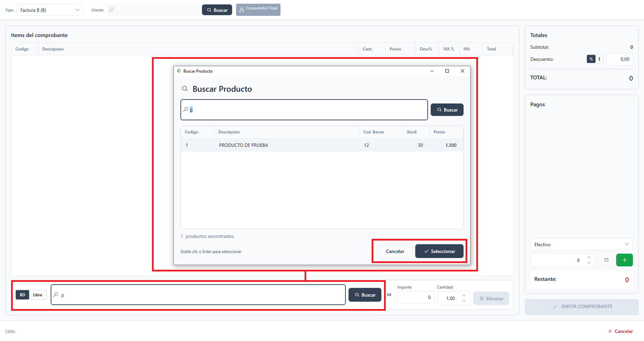Click the red Cancelar link at bottom right
644x341 pixels.
620,331
